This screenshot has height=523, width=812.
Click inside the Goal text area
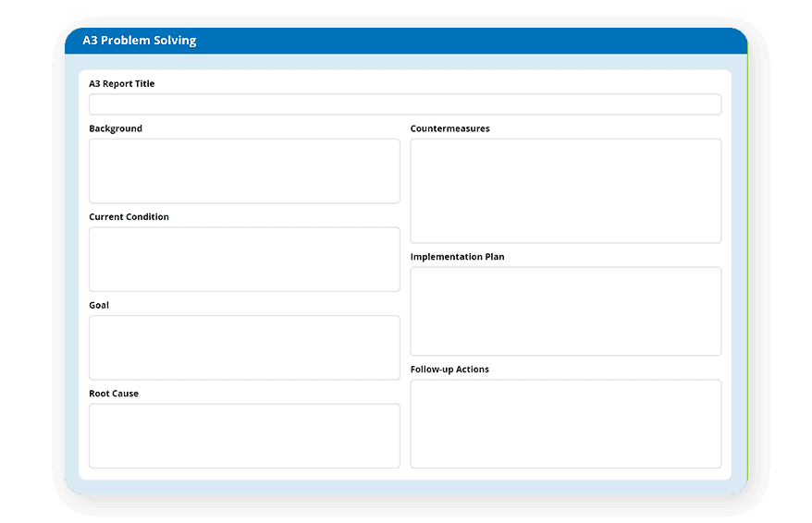(x=244, y=347)
